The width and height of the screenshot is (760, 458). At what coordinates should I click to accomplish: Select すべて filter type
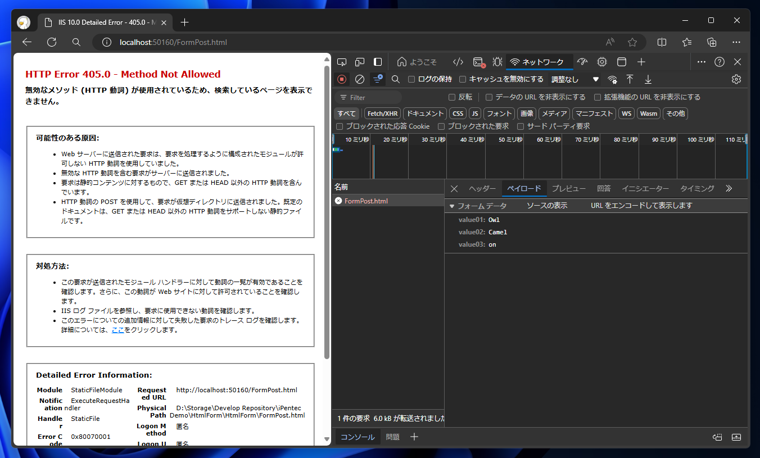pos(347,113)
